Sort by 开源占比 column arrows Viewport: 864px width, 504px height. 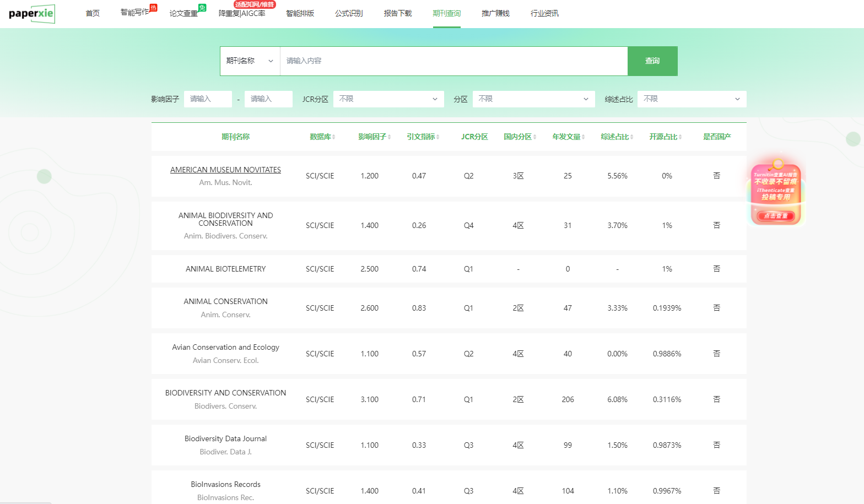680,137
